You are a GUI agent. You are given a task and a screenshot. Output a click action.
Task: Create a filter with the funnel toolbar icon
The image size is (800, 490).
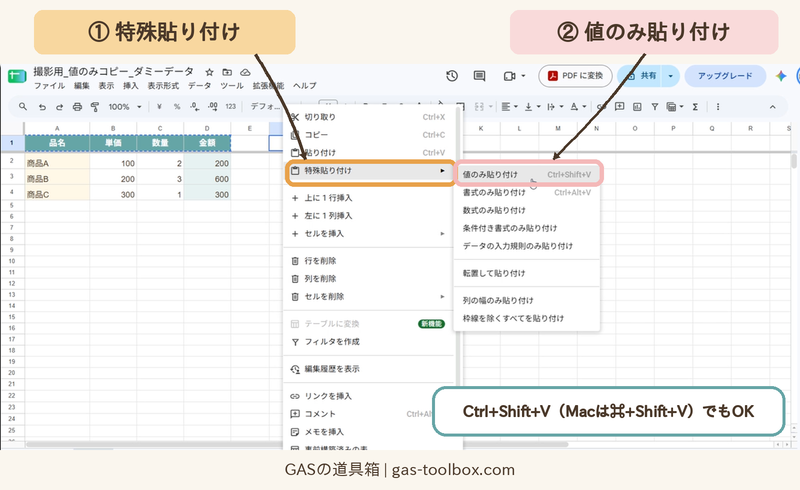coord(655,107)
